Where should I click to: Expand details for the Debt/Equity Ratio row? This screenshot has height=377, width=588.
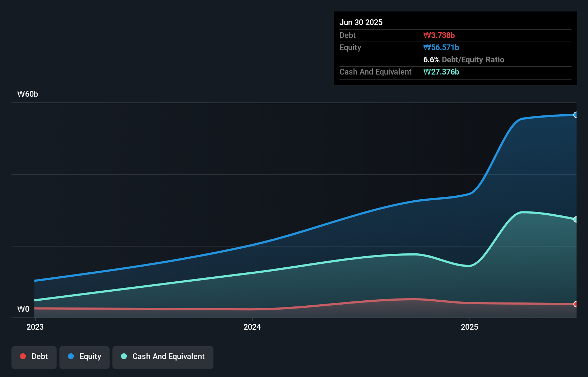pyautogui.click(x=464, y=59)
